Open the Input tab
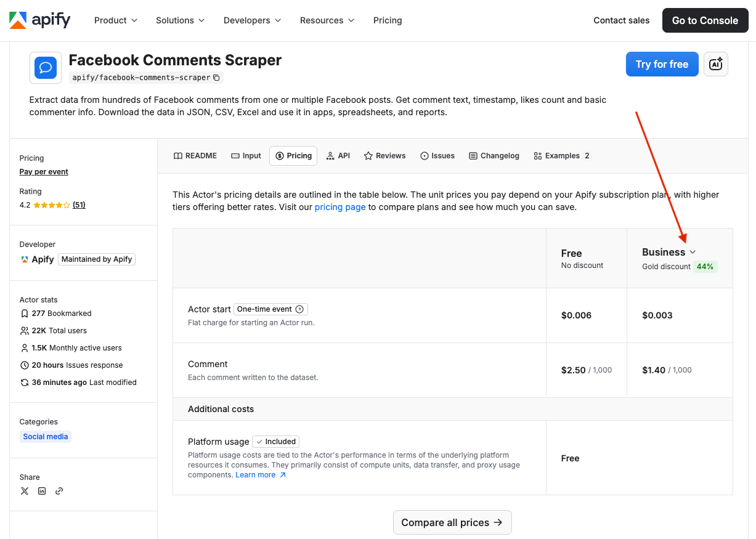The image size is (756, 539). [x=246, y=155]
